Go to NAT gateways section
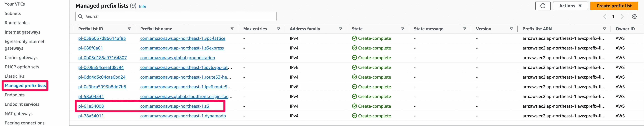Viewport: 644px width, 126px height. 18,114
